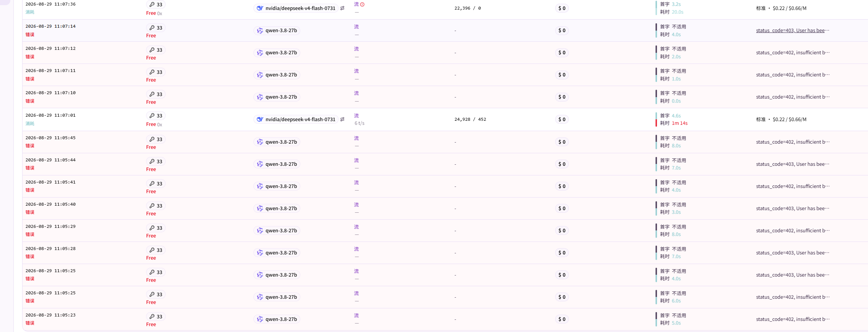Screen dimensions: 868x332
Task: Click the 流 stream tag in 11:05:28 row
Action: coord(356,249)
